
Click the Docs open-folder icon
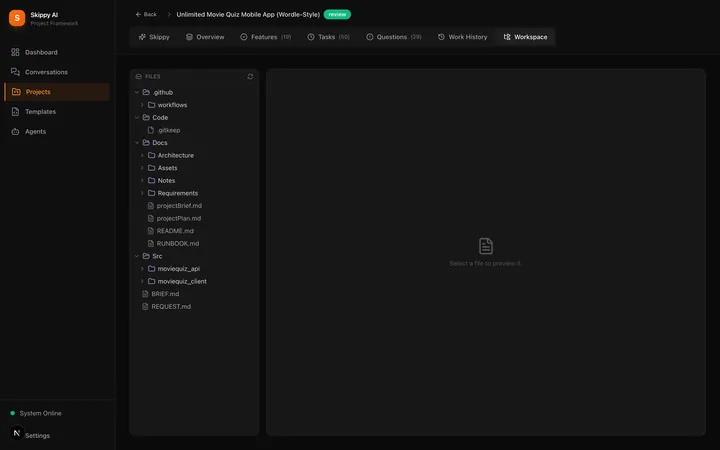pyautogui.click(x=146, y=143)
